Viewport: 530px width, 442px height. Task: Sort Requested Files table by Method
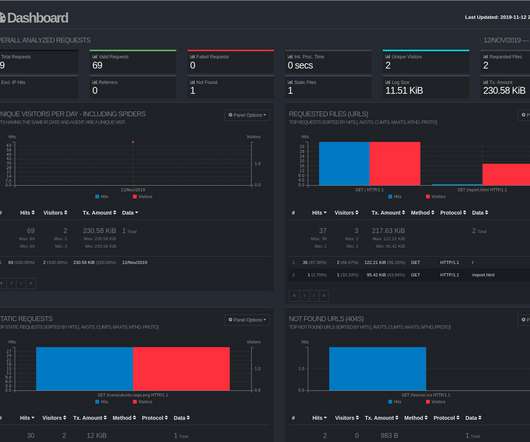pyautogui.click(x=423, y=213)
